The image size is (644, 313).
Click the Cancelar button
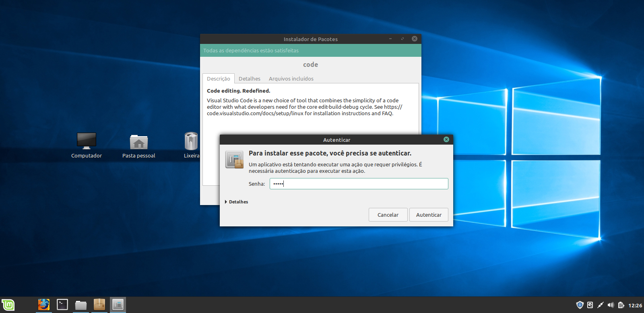388,215
